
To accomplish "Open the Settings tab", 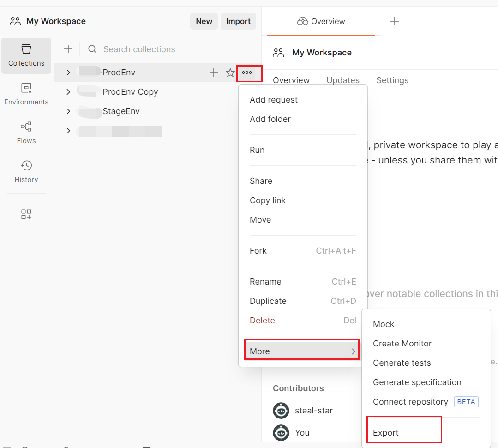I will (392, 80).
